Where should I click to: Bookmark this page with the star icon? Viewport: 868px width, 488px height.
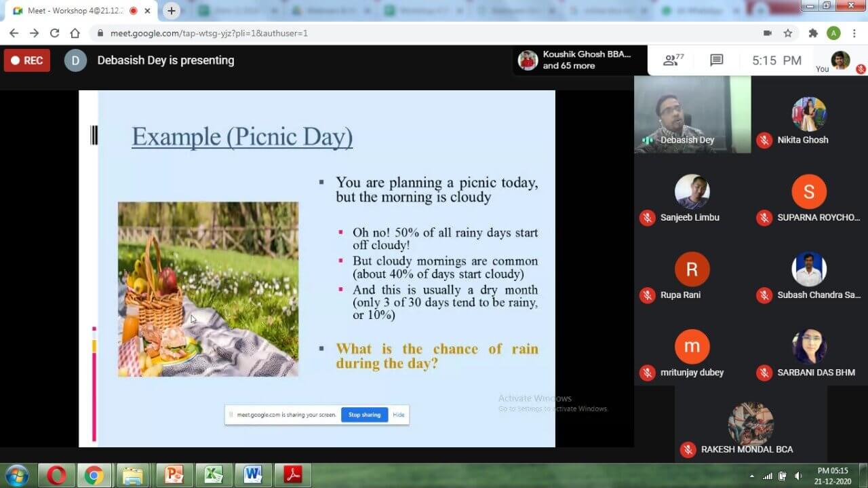coord(788,33)
